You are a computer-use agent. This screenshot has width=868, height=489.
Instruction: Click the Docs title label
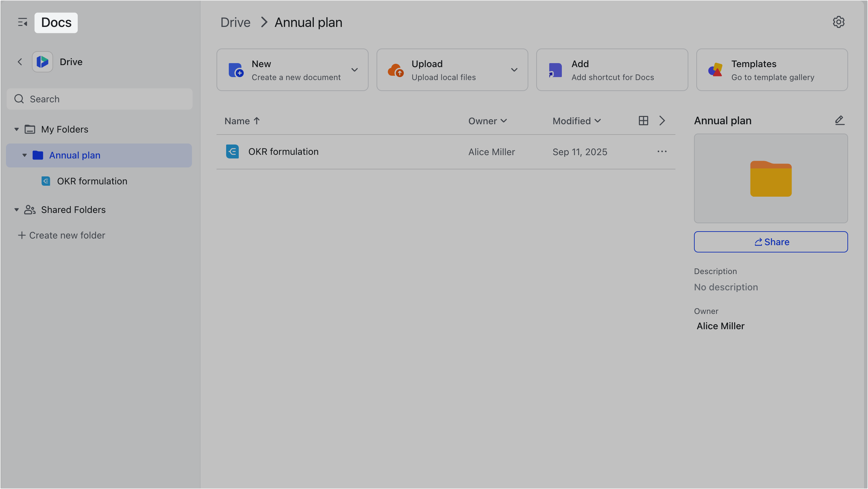[x=56, y=23]
